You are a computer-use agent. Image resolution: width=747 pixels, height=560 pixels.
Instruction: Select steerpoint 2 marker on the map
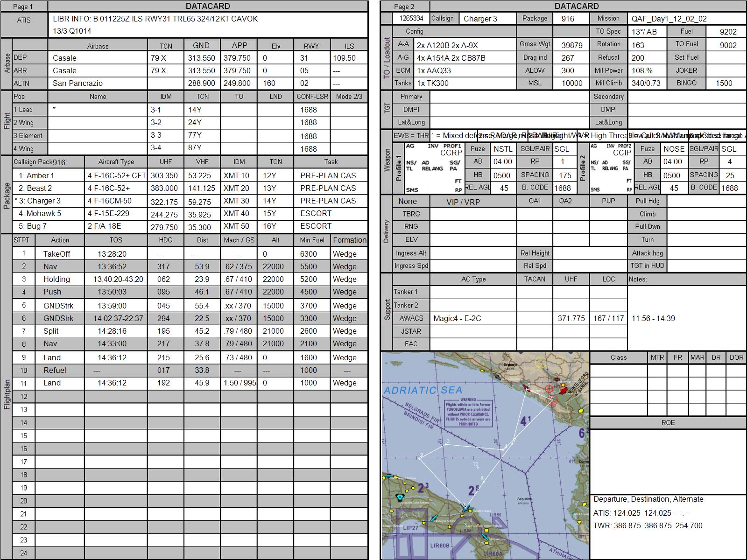click(x=421, y=458)
